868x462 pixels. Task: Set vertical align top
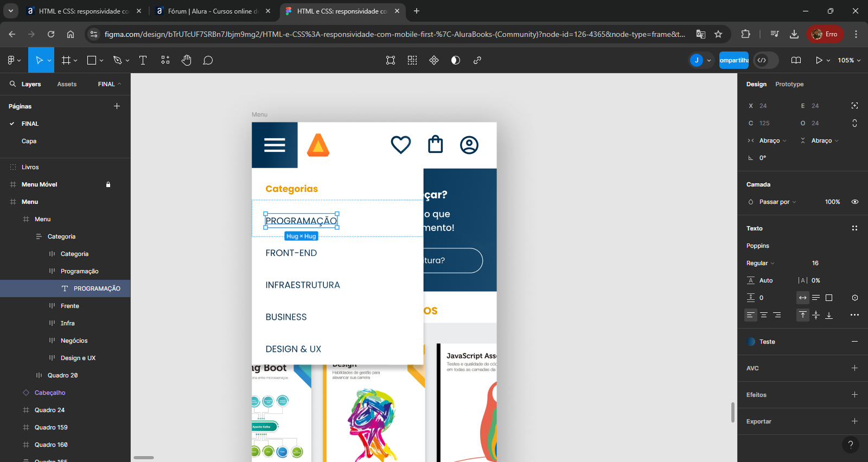coord(803,315)
